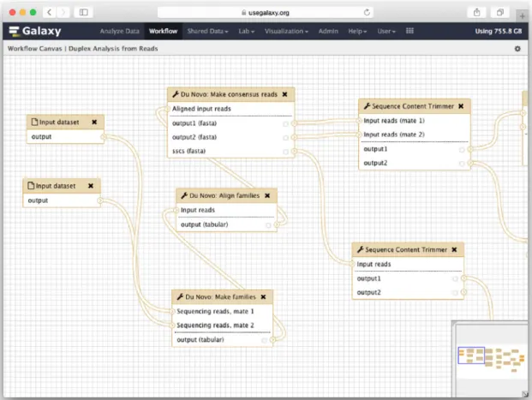This screenshot has height=400, width=532.
Task: Click the minimap viewport rectangle
Action: coord(471,355)
